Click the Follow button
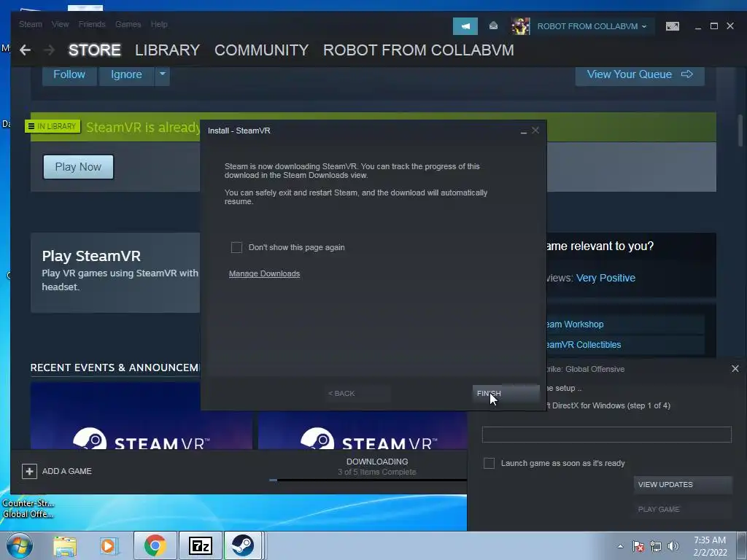Screen dimensions: 747x560 pos(69,74)
